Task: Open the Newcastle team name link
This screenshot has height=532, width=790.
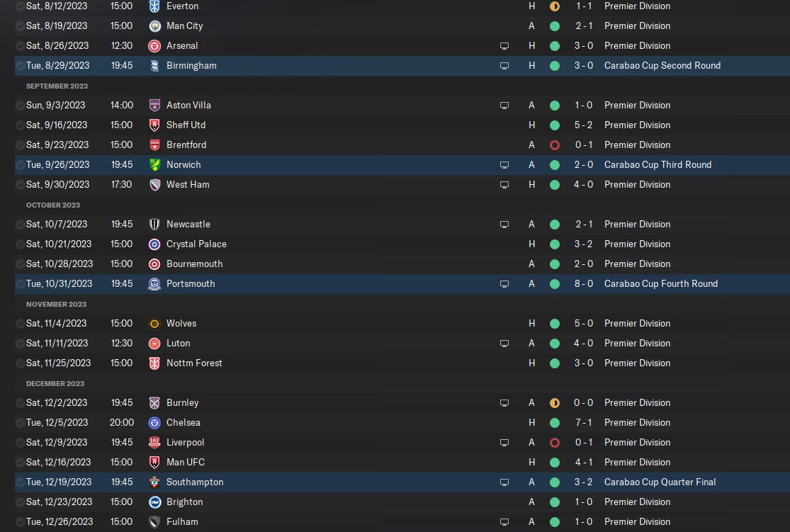Action: click(188, 224)
